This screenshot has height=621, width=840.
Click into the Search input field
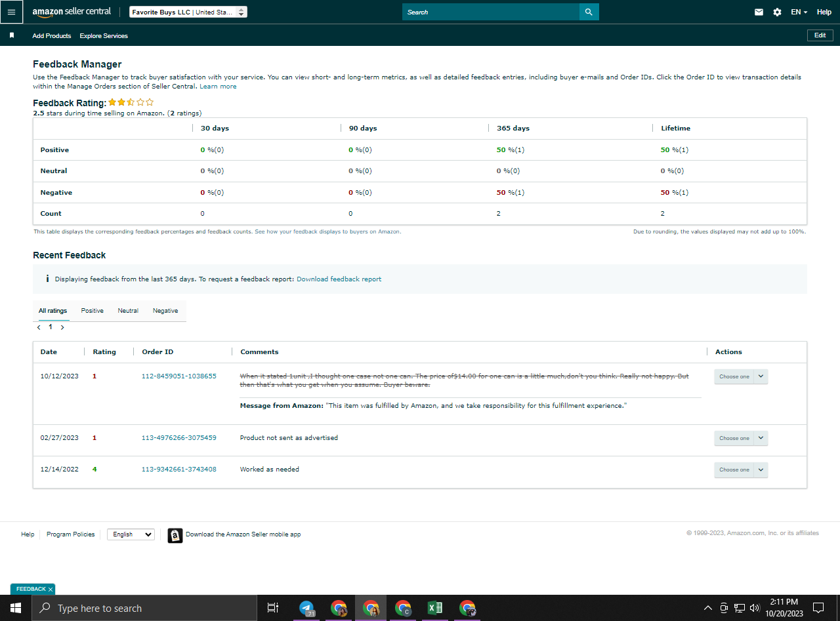[491, 12]
